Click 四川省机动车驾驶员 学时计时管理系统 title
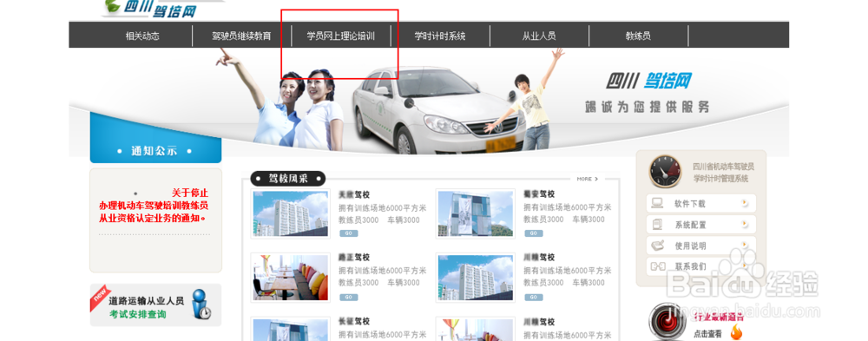 724,172
